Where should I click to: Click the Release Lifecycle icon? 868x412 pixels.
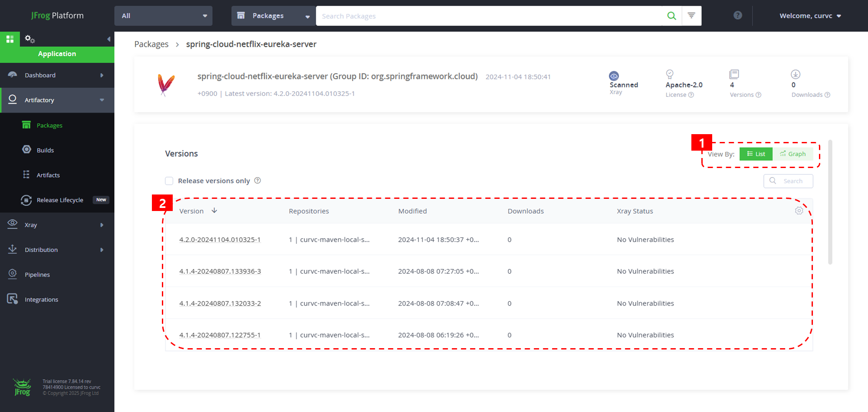point(26,200)
